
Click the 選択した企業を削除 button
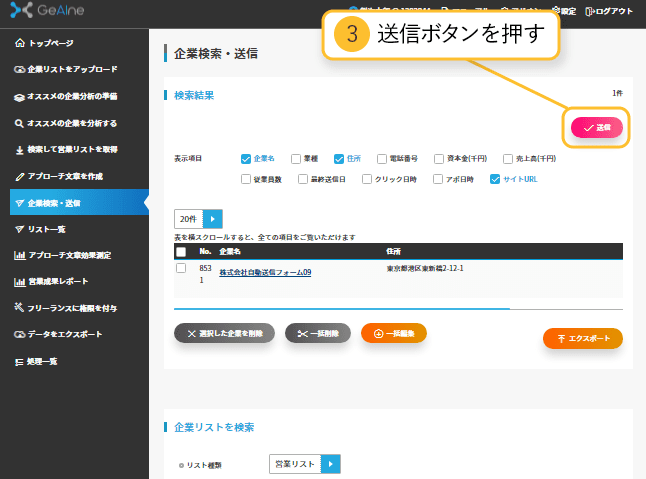pyautogui.click(x=225, y=333)
